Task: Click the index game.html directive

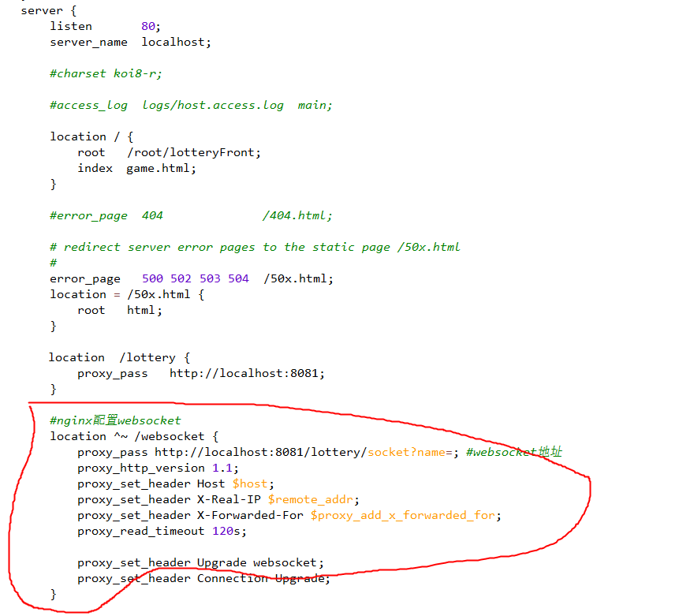Action: pyautogui.click(x=136, y=168)
